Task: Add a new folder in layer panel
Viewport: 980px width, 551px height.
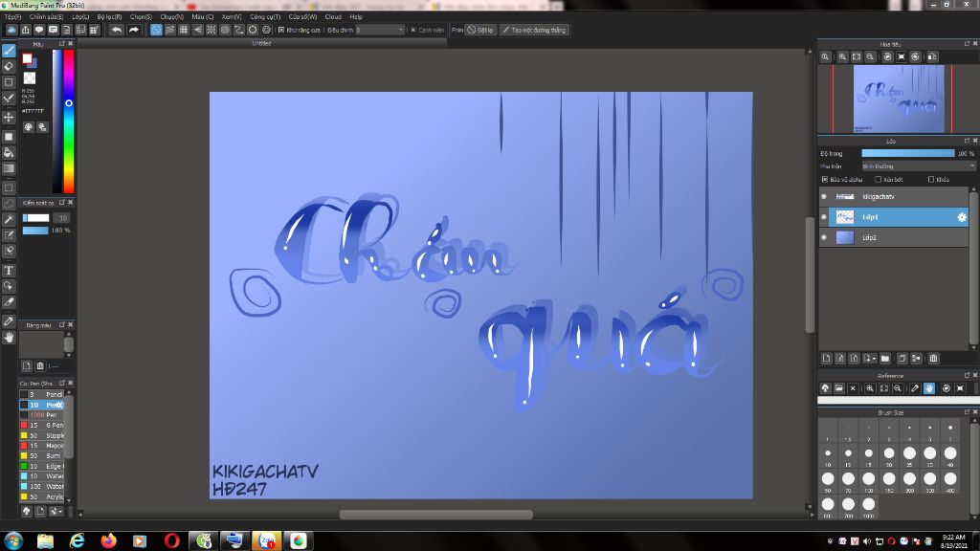Action: [x=885, y=359]
